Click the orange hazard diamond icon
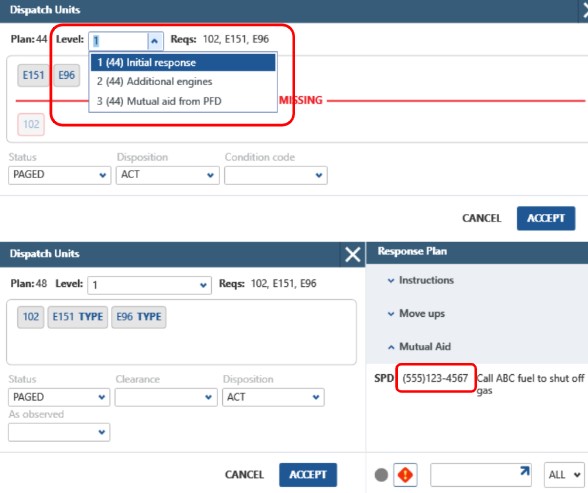This screenshot has height=493, width=588. click(405, 475)
